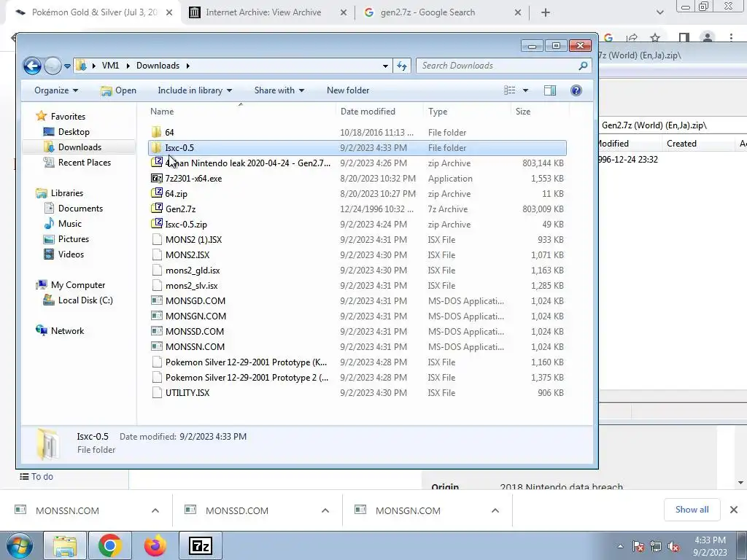Select Pokemon Silver 12-29-2001 Prototype 2 file

pyautogui.click(x=357, y=377)
